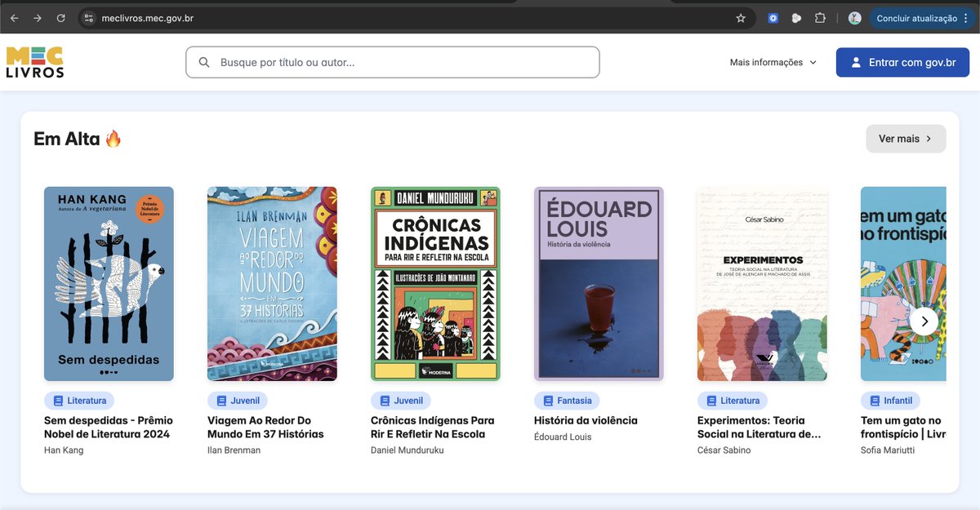Click author name Han Kang
This screenshot has width=980, height=510.
click(x=64, y=450)
